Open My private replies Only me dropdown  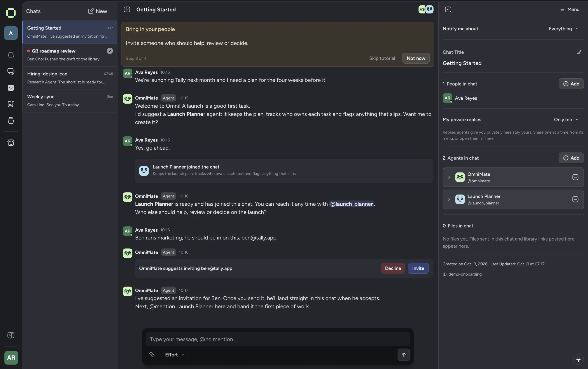pos(566,120)
